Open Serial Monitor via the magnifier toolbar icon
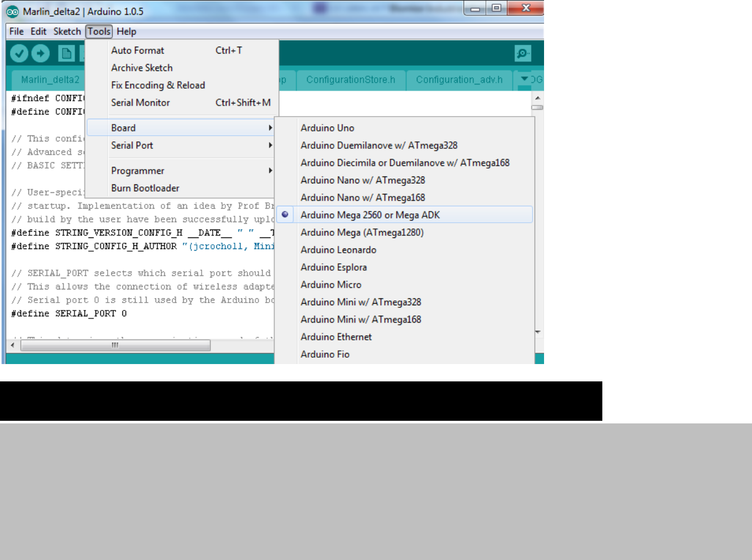The width and height of the screenshot is (752, 560). point(523,53)
